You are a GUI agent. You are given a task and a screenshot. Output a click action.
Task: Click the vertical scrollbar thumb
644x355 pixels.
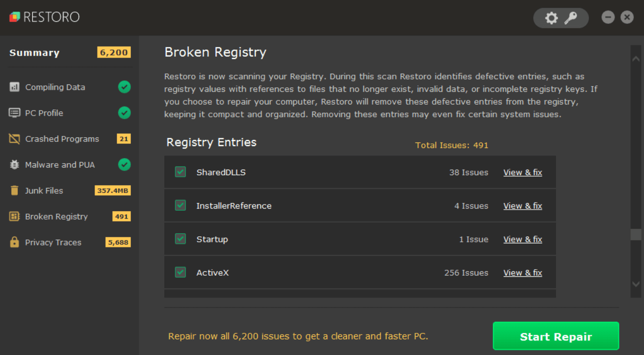pyautogui.click(x=635, y=235)
